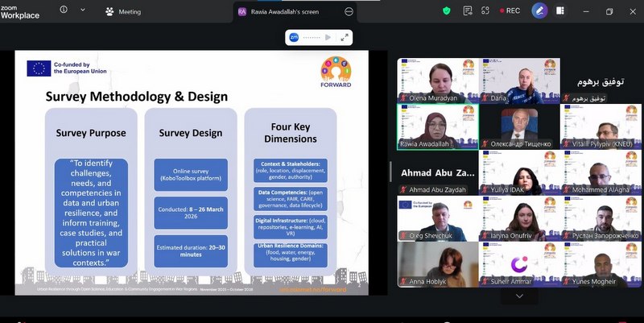
Task: Click the blue Zoom badge in floating toolbar
Action: click(x=295, y=37)
